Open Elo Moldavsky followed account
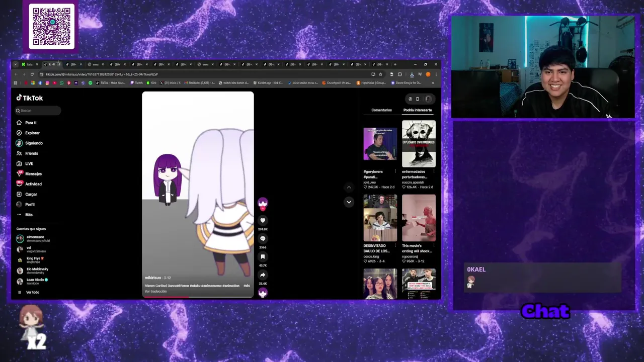 (33, 271)
